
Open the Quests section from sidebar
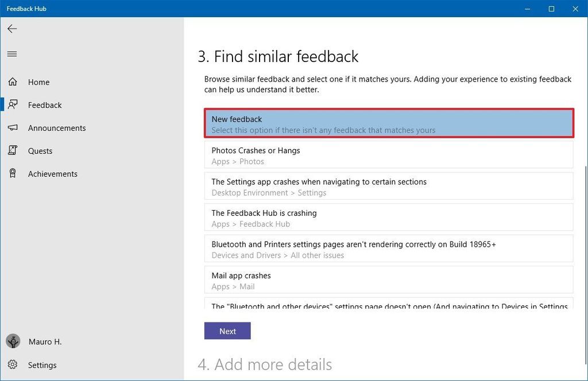click(x=40, y=150)
